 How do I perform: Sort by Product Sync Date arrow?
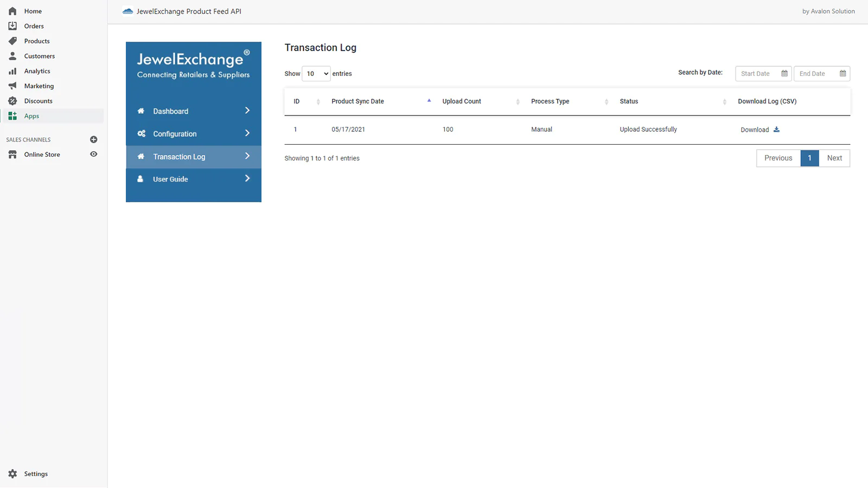click(429, 101)
